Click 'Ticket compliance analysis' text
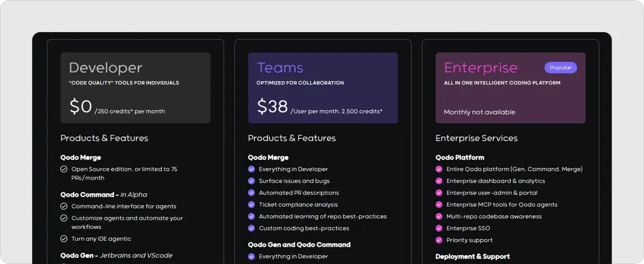The width and height of the screenshot is (644, 264). (298, 205)
